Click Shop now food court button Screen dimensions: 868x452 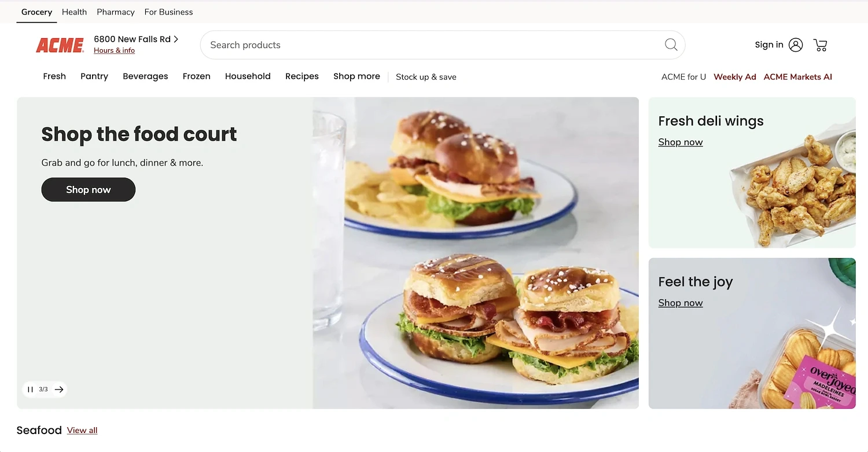[x=89, y=190]
